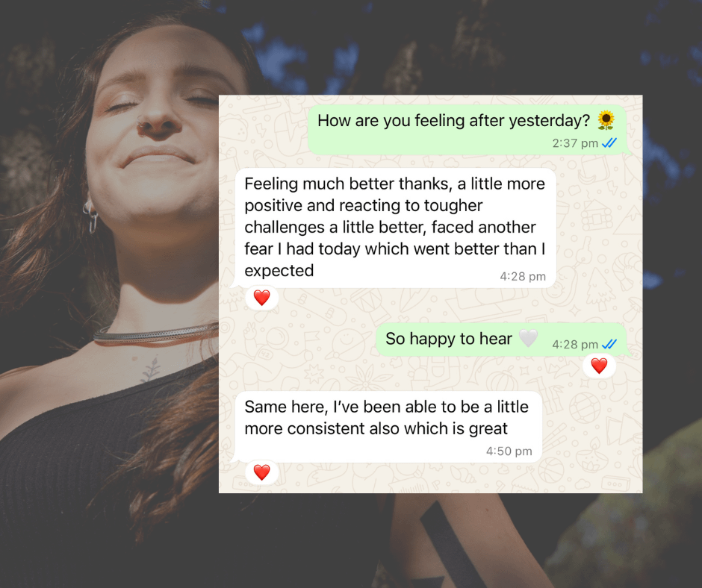Image resolution: width=702 pixels, height=588 pixels.
Task: Click the sunflower emoji in first message
Action: coord(606,120)
